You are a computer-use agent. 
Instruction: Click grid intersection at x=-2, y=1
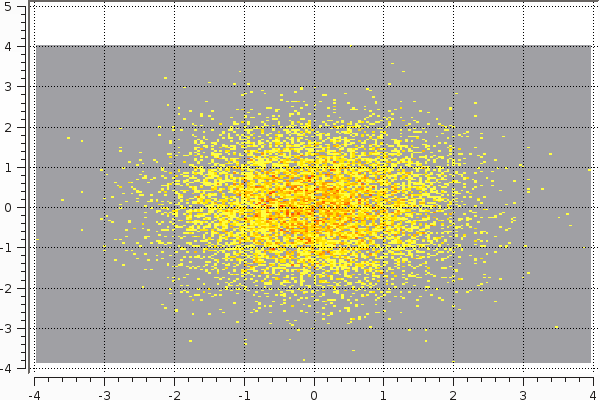(x=174, y=167)
